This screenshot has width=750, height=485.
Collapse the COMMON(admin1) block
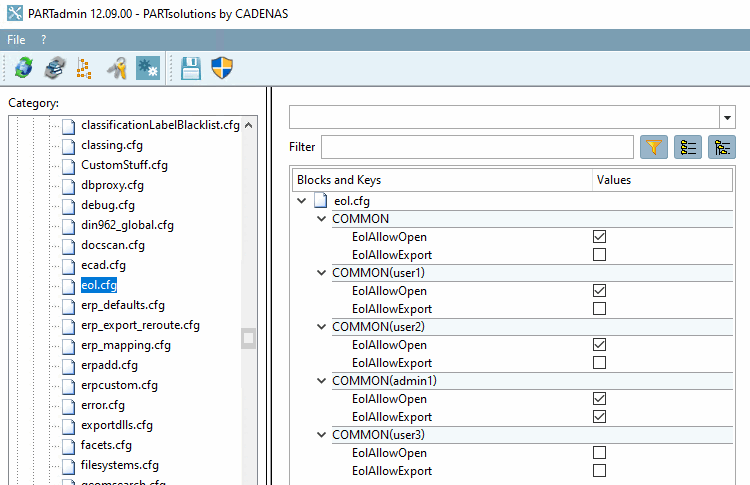coord(320,381)
